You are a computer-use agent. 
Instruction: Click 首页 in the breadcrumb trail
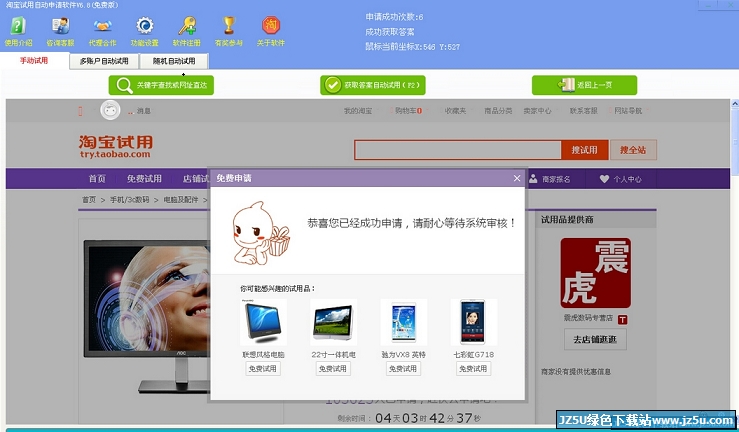click(x=89, y=200)
